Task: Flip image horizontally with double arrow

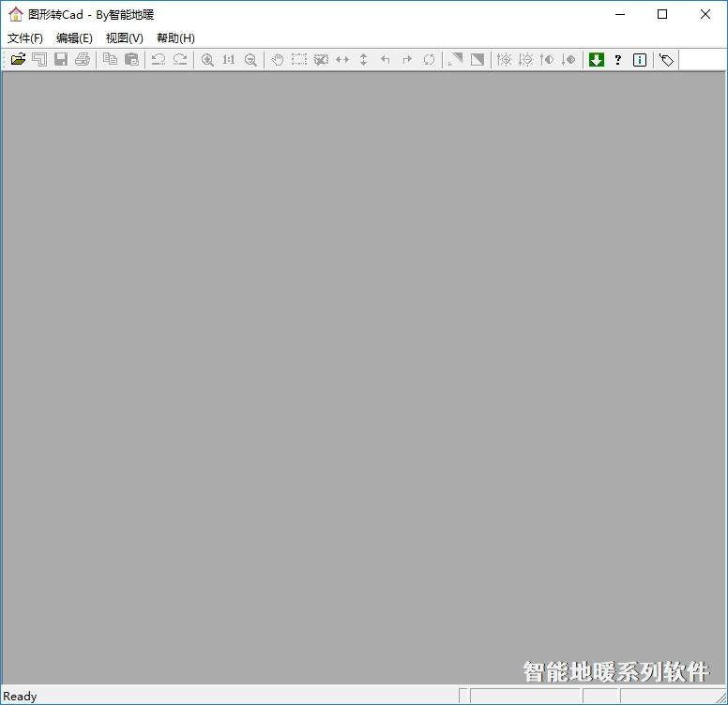Action: click(342, 59)
